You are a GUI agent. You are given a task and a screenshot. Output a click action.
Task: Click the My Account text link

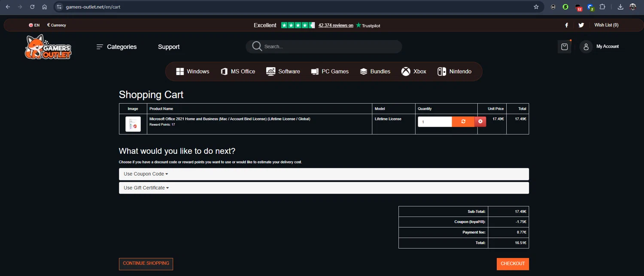[x=608, y=46]
